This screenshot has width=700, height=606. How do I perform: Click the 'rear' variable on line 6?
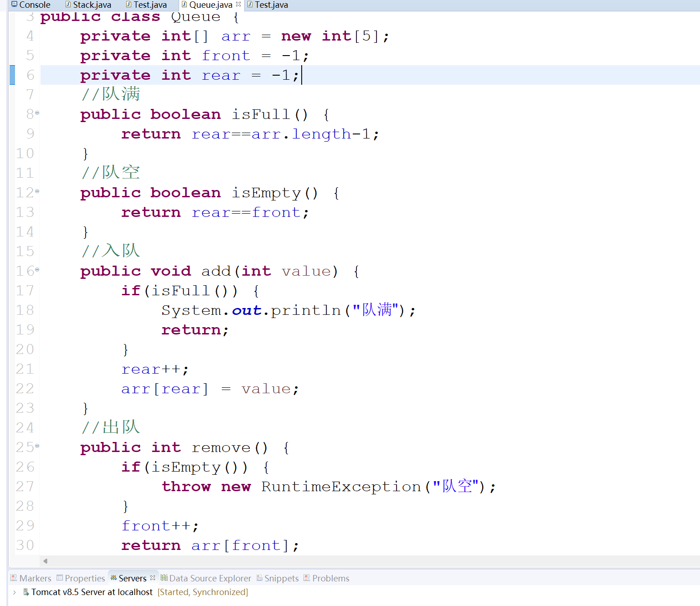click(x=221, y=76)
